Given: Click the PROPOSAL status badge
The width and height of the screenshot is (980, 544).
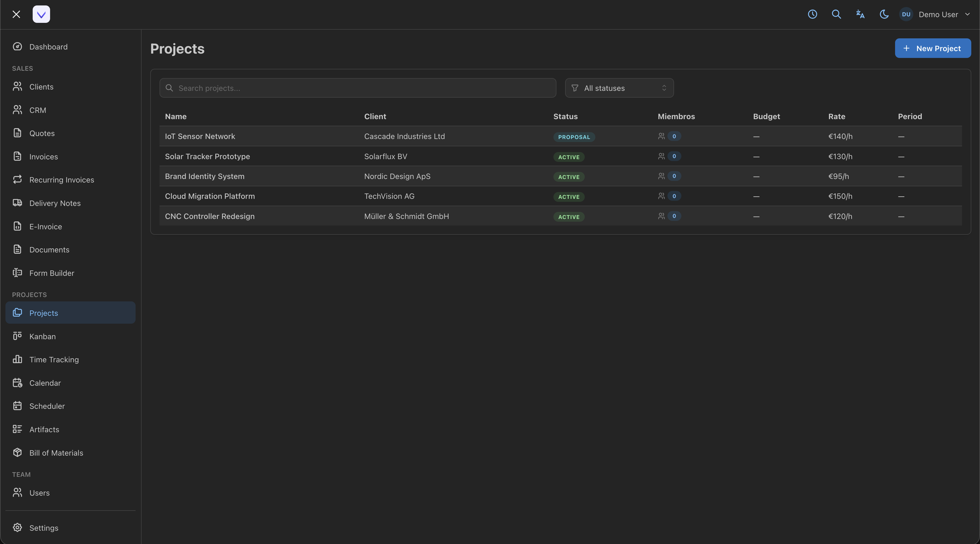Looking at the screenshot, I should click(x=574, y=137).
